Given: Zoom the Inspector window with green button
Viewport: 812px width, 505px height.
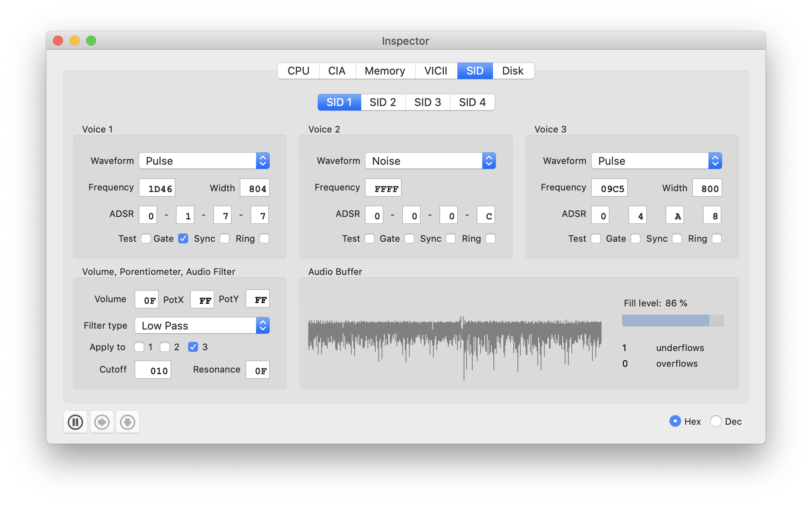Looking at the screenshot, I should tap(91, 41).
